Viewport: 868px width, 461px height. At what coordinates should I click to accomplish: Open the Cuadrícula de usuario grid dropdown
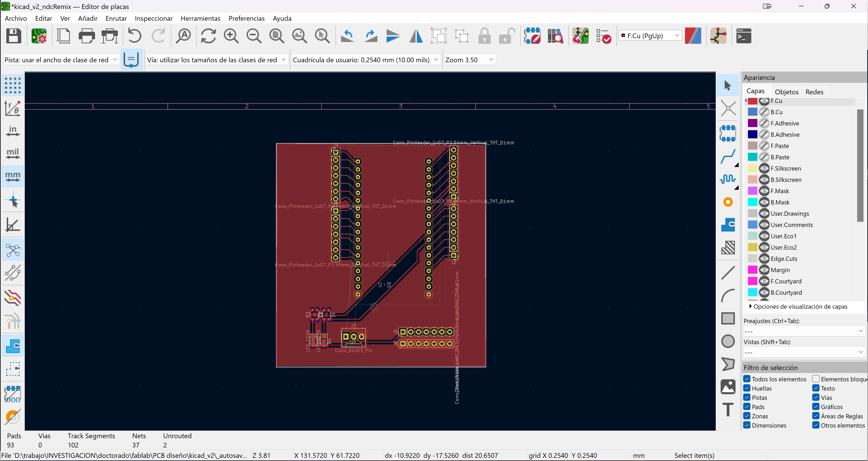coord(366,60)
